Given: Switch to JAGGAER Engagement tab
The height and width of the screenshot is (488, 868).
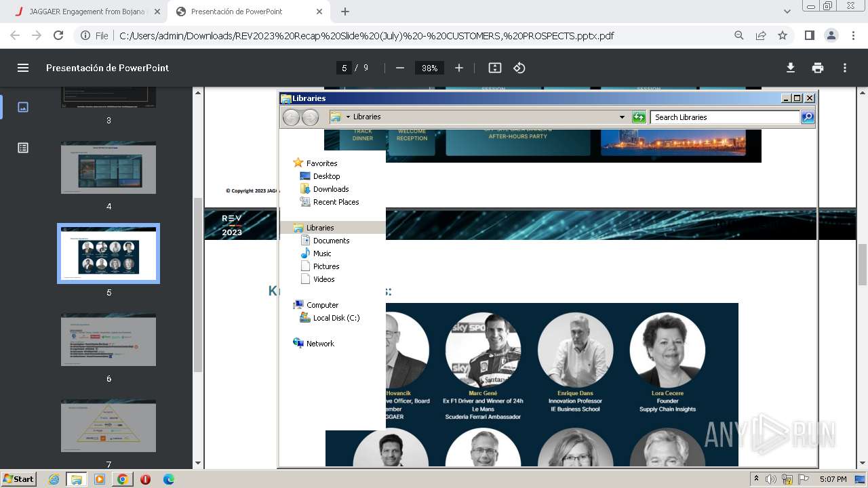Looking at the screenshot, I should 87,12.
